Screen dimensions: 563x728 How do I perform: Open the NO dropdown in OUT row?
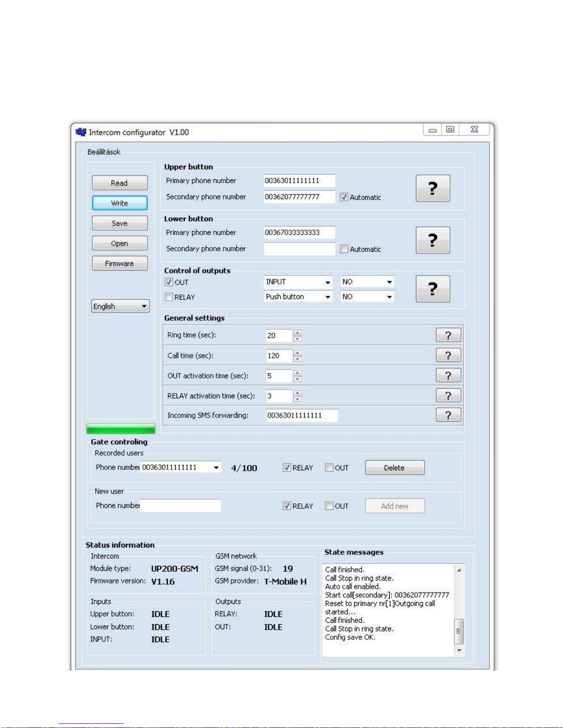click(x=367, y=282)
